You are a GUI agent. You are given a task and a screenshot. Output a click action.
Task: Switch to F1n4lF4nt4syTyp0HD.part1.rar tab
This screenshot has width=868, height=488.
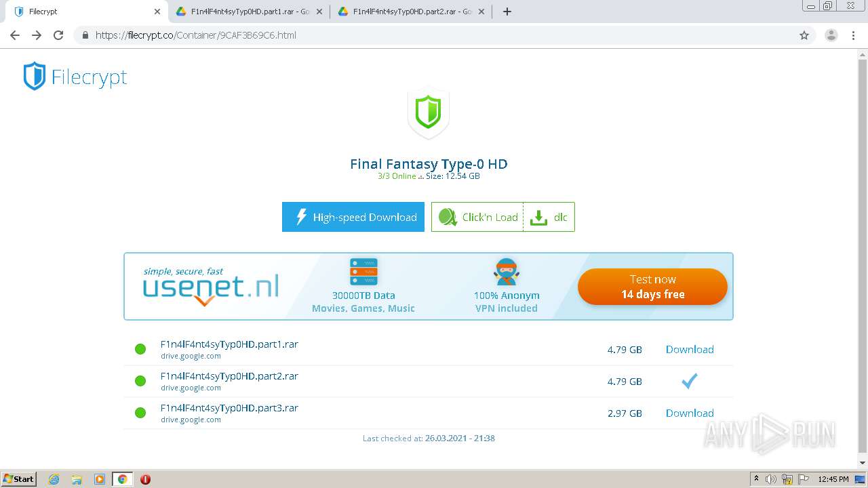pyautogui.click(x=248, y=12)
